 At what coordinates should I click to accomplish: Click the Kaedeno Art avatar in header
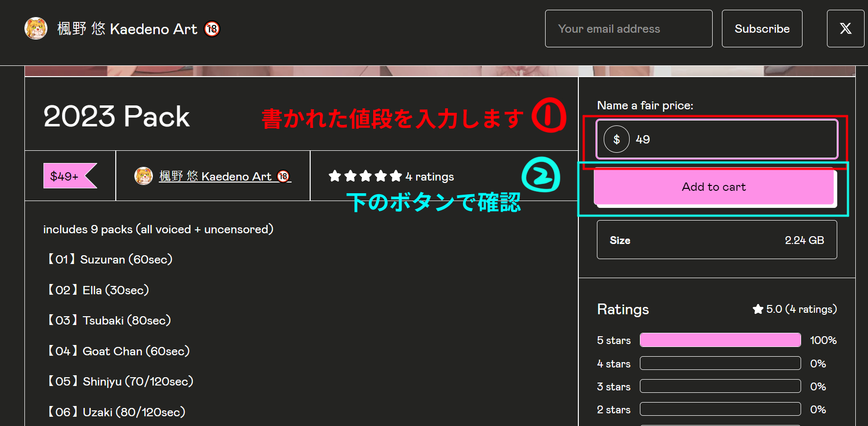(36, 28)
